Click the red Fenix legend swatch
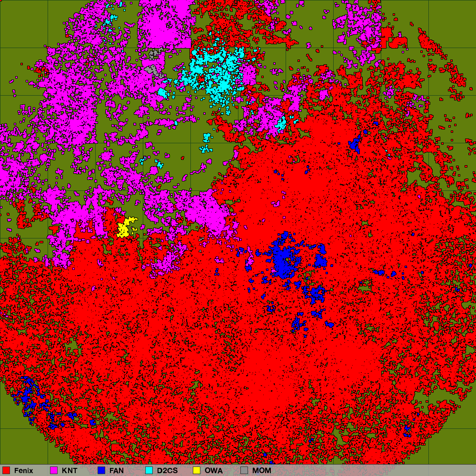The width and height of the screenshot is (476, 476). (6, 470)
